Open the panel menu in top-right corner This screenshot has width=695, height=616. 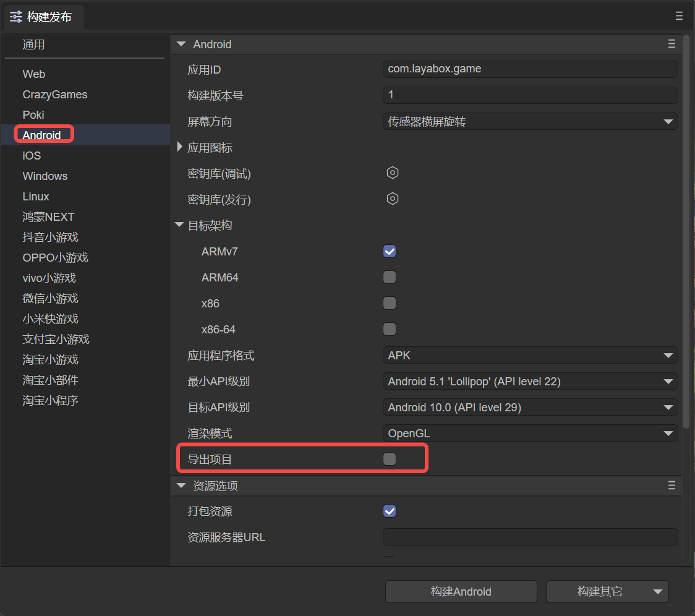(680, 16)
